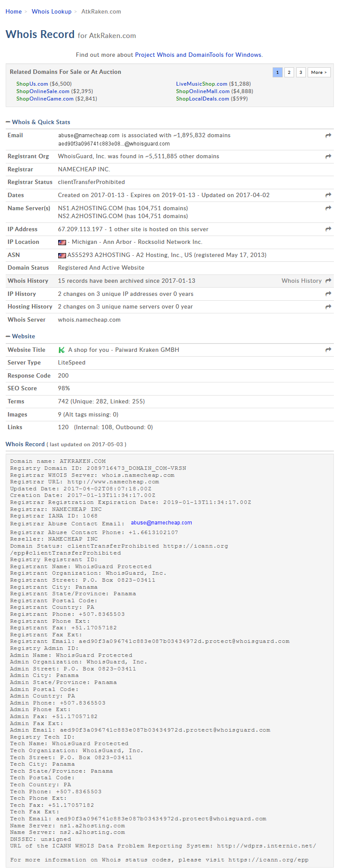Screen dimensions: 340x868
Task: Click the abuse@namecheap.com email link
Action: click(x=161, y=523)
